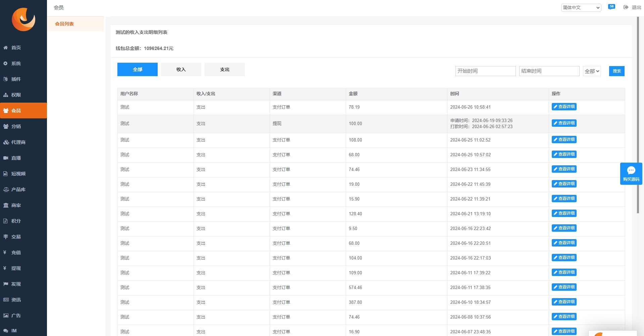Screen dimensions: 644x336
Task: View details for the 128.40 row
Action: [x=564, y=213]
